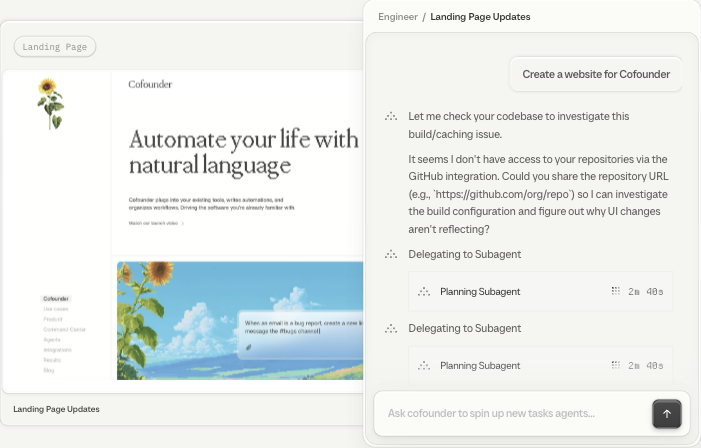Select 'Agents' in preview navigation
The image size is (701, 448).
tap(51, 340)
